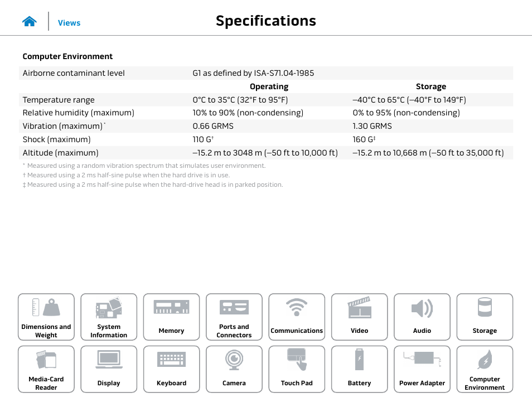The height and width of the screenshot is (402, 532).
Task: Select Relative humidity (maximum) label
Action: (x=79, y=113)
